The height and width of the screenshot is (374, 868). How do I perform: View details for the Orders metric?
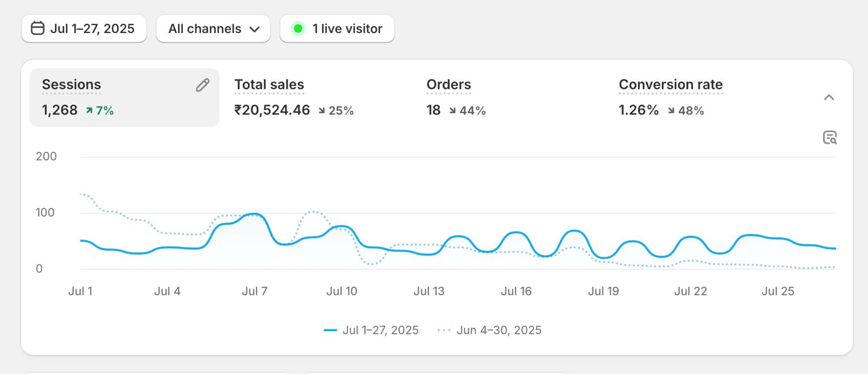click(449, 85)
